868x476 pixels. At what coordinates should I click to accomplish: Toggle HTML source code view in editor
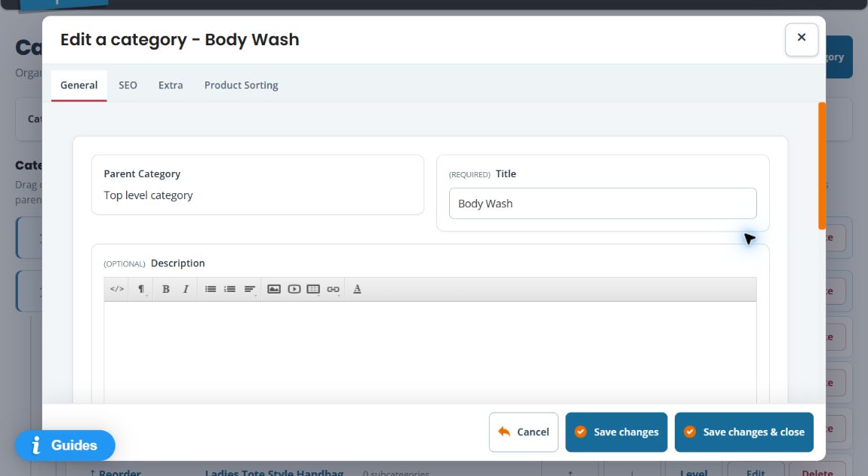tap(117, 289)
